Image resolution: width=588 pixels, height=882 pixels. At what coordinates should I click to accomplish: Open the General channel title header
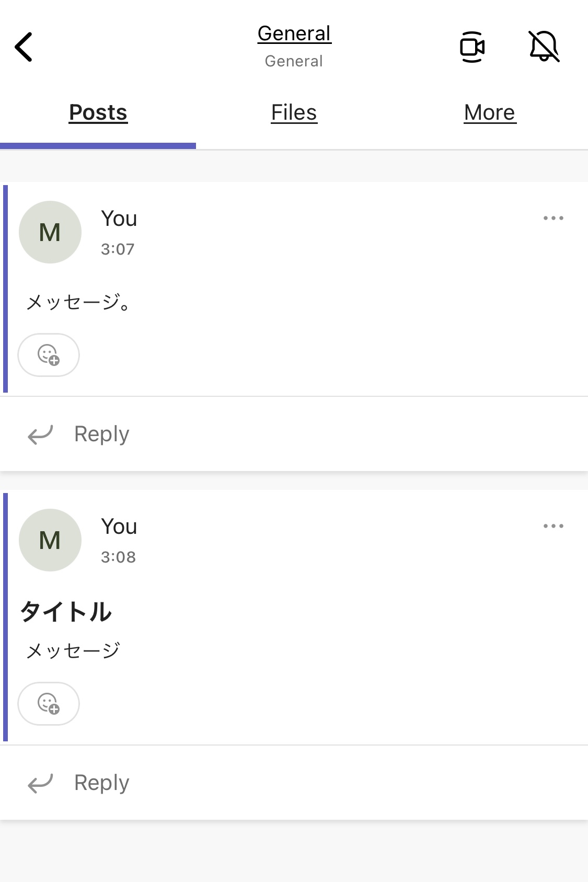tap(294, 33)
